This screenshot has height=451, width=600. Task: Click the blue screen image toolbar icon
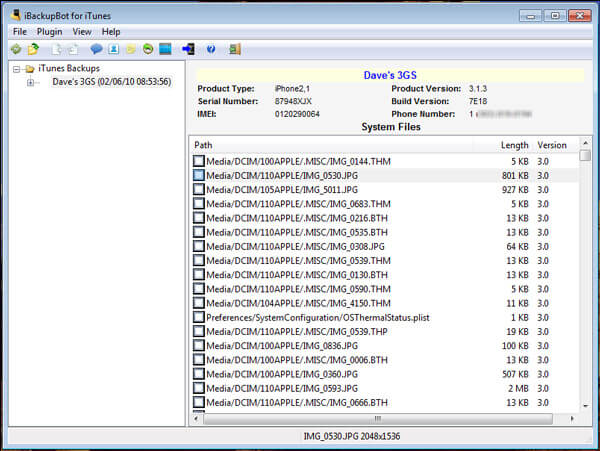point(166,48)
